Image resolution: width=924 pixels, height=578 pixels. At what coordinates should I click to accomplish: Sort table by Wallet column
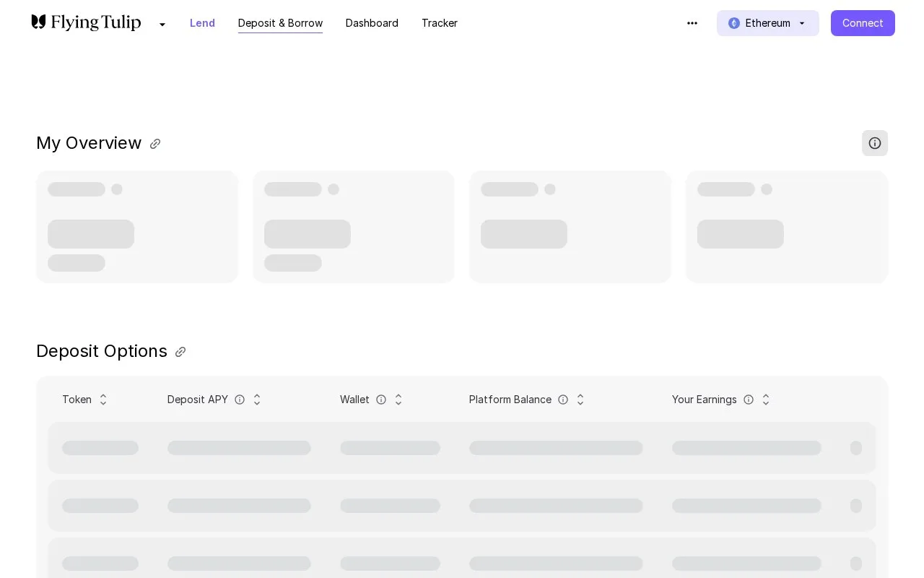coord(398,400)
